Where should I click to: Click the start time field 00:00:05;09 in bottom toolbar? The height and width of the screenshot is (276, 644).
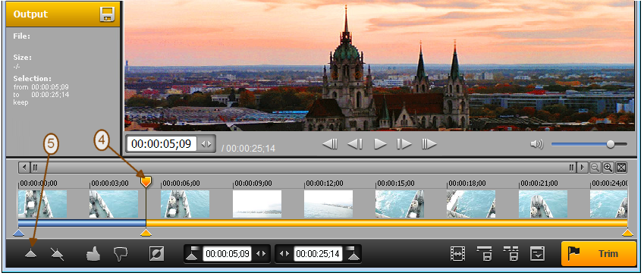(x=227, y=254)
